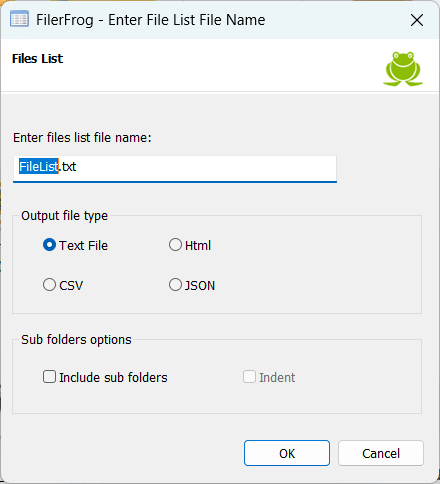The image size is (440, 484).
Task: Click the Indent label text
Action: 277,377
